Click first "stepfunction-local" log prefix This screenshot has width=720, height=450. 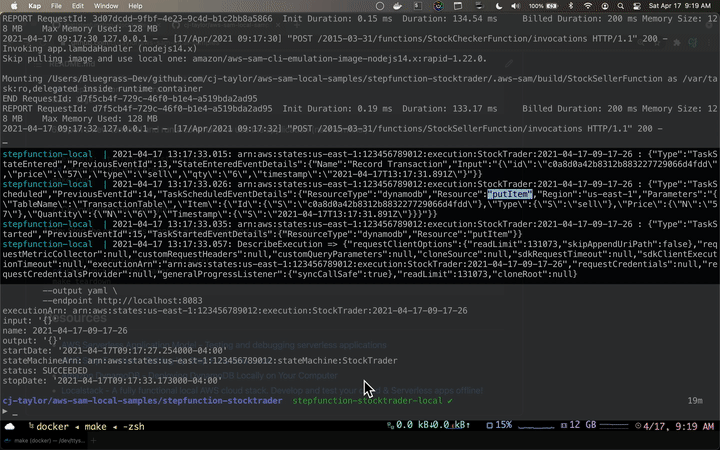pyautogui.click(x=47, y=154)
